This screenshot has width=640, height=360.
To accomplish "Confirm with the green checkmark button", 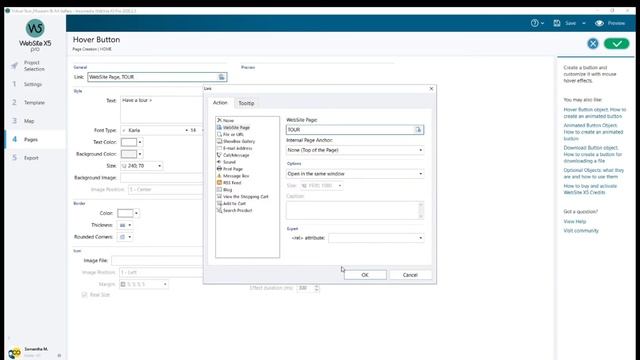I will click(616, 44).
